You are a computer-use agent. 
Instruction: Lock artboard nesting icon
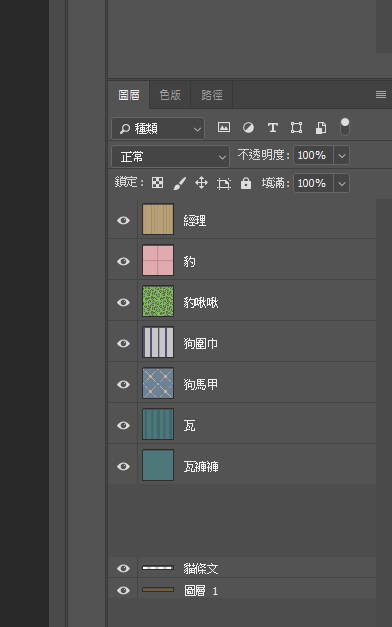click(x=224, y=184)
